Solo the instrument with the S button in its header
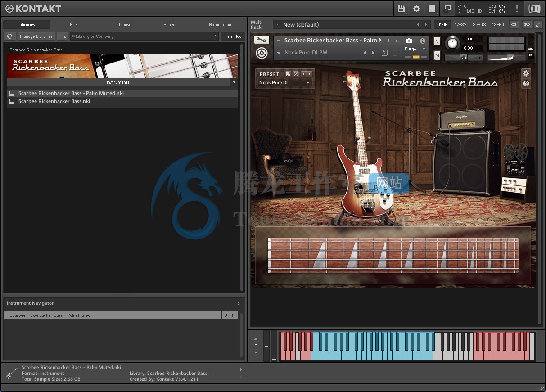The width and height of the screenshot is (546, 392). click(x=437, y=41)
